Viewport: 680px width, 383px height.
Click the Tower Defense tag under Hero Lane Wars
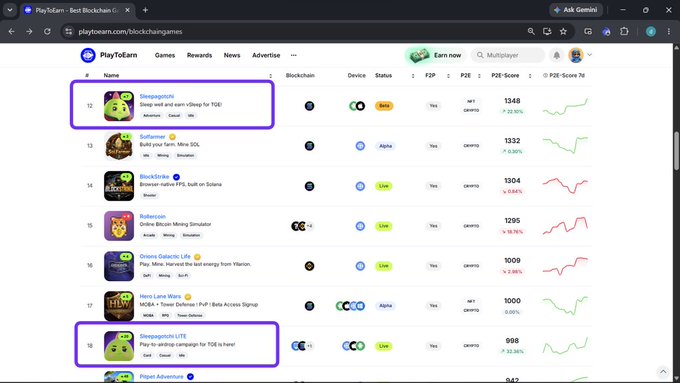pyautogui.click(x=190, y=315)
